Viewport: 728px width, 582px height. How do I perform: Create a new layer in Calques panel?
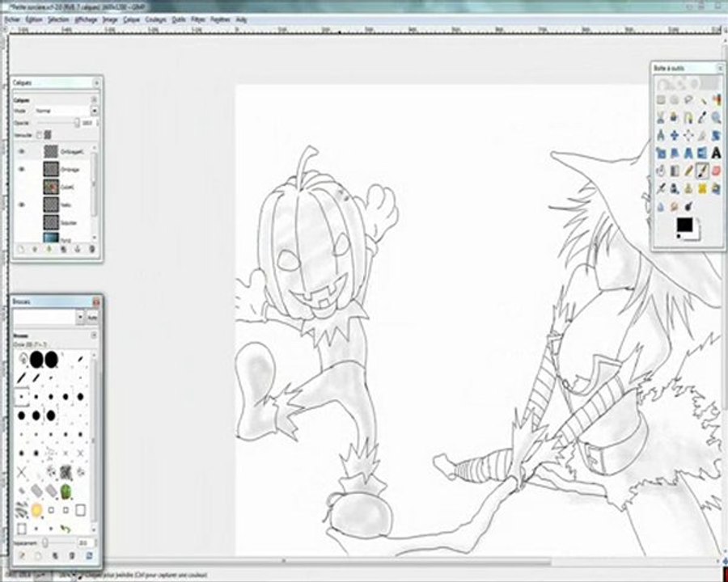pyautogui.click(x=20, y=250)
